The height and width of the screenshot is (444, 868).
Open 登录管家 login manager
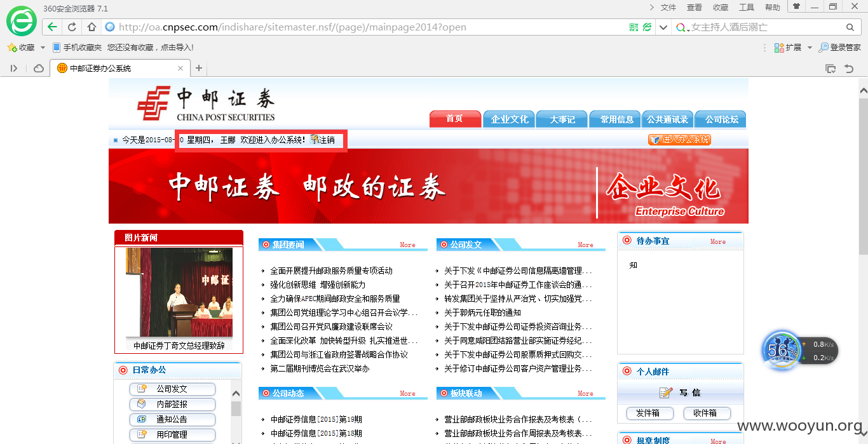click(840, 47)
